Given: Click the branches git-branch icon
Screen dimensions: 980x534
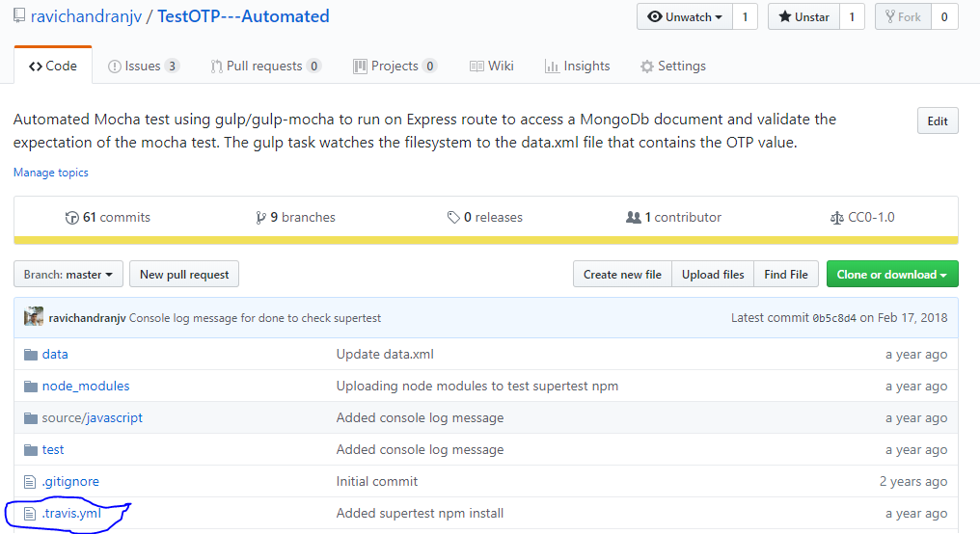Looking at the screenshot, I should [260, 218].
